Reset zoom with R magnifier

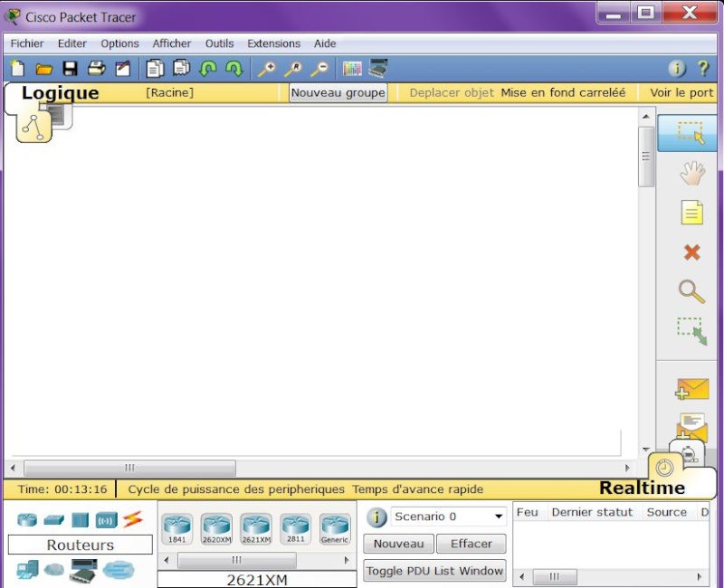click(x=293, y=69)
